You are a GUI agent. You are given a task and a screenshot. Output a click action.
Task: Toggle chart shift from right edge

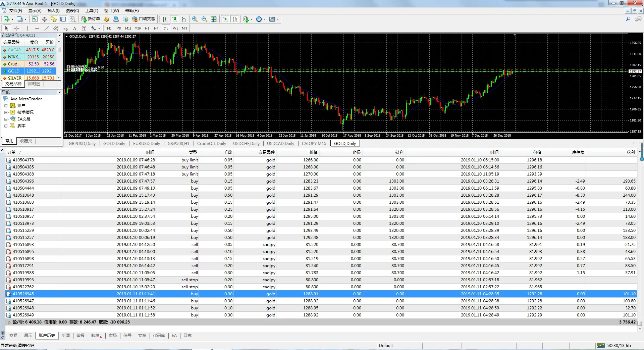point(235,19)
